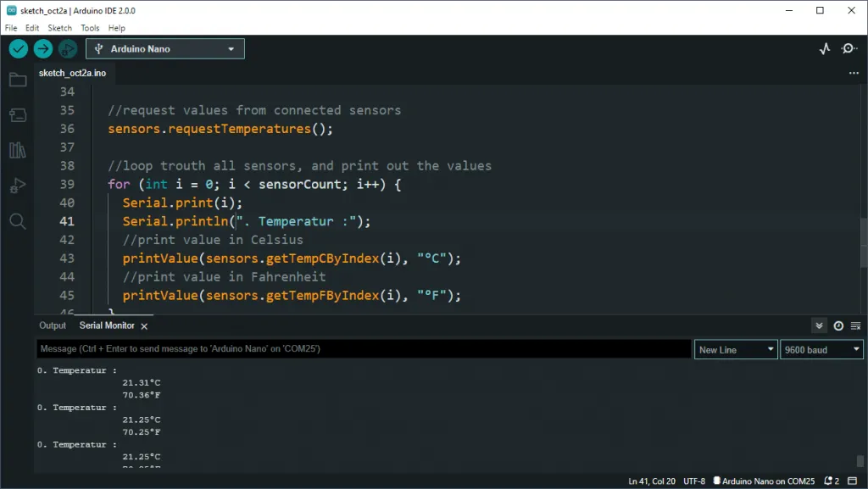Open the Boards Manager sidebar icon

[17, 115]
